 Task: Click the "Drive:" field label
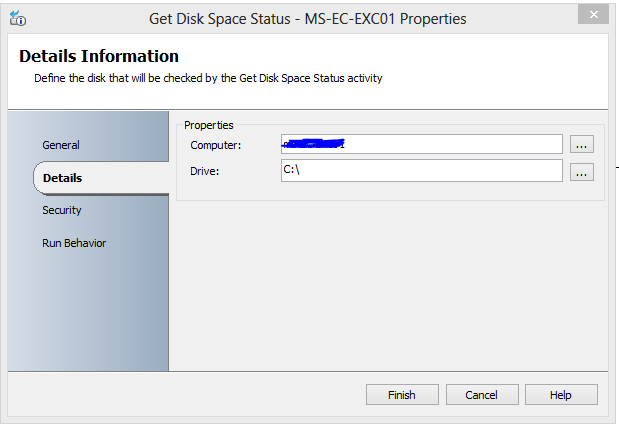coord(204,171)
